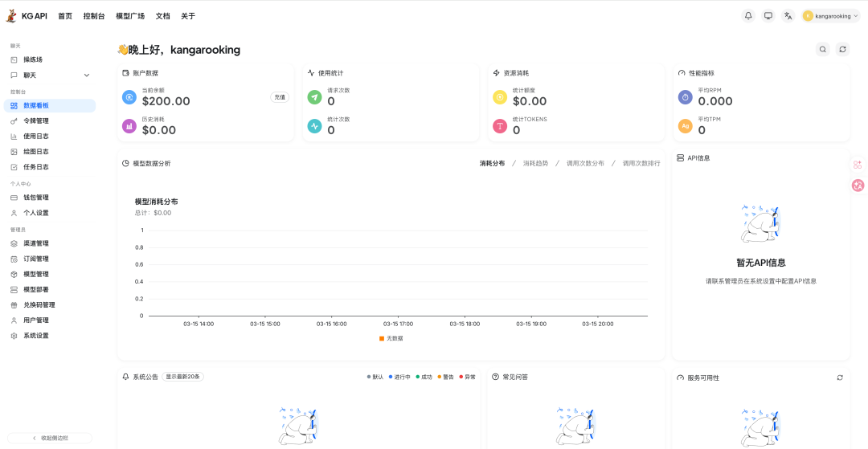Click the dashboard search magnifier icon

pos(822,50)
